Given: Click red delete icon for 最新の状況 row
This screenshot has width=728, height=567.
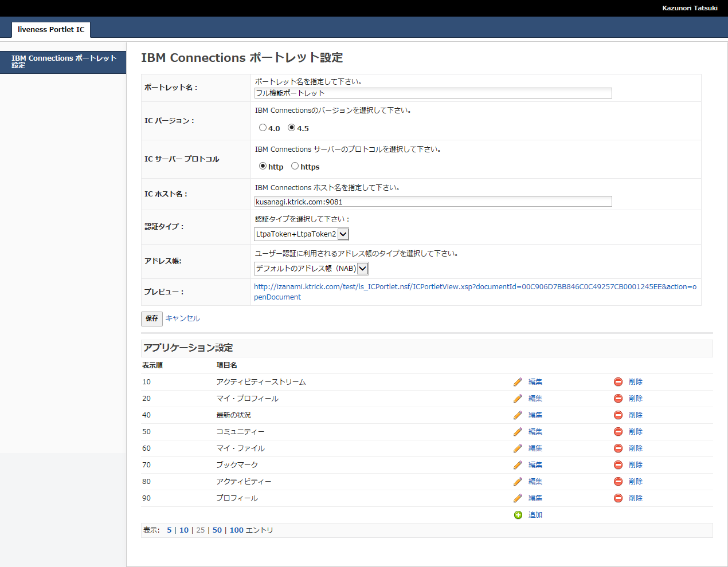Looking at the screenshot, I should 618,415.
